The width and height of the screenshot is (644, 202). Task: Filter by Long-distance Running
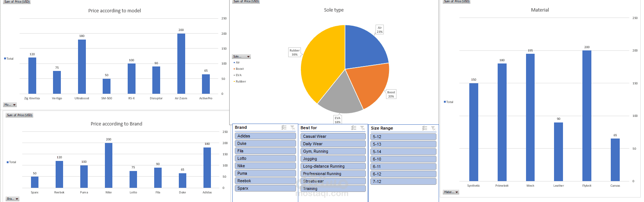333,166
